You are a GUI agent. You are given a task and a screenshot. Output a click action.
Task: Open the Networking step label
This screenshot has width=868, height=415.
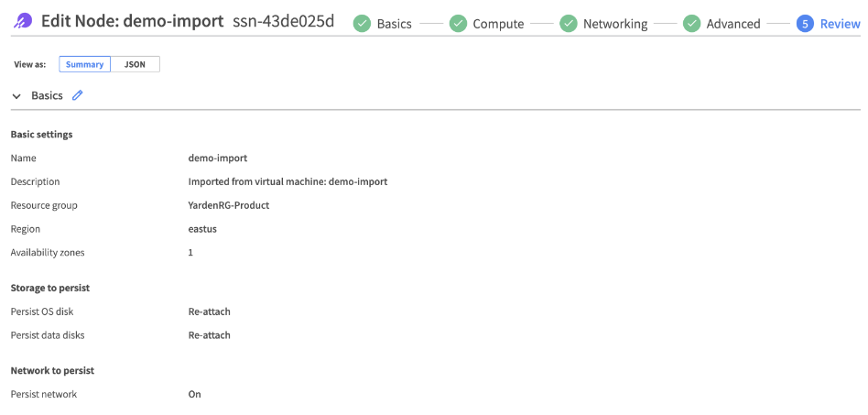614,24
